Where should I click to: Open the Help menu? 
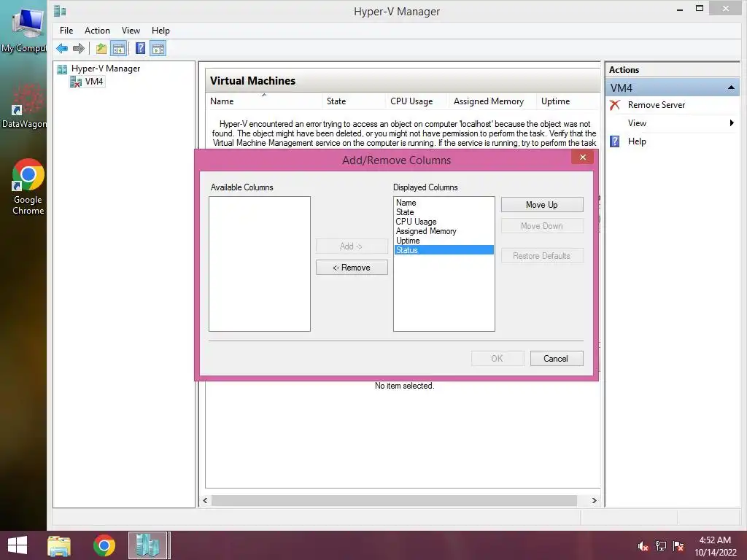(x=160, y=31)
